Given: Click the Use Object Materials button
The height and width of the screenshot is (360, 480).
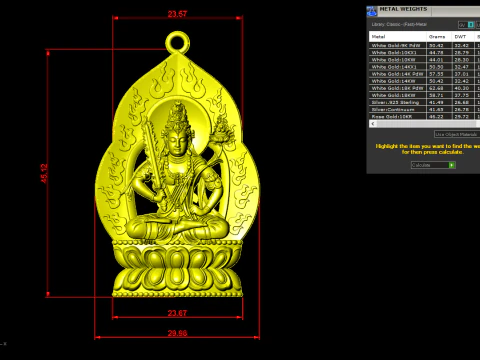Looking at the screenshot, I should (x=456, y=134).
